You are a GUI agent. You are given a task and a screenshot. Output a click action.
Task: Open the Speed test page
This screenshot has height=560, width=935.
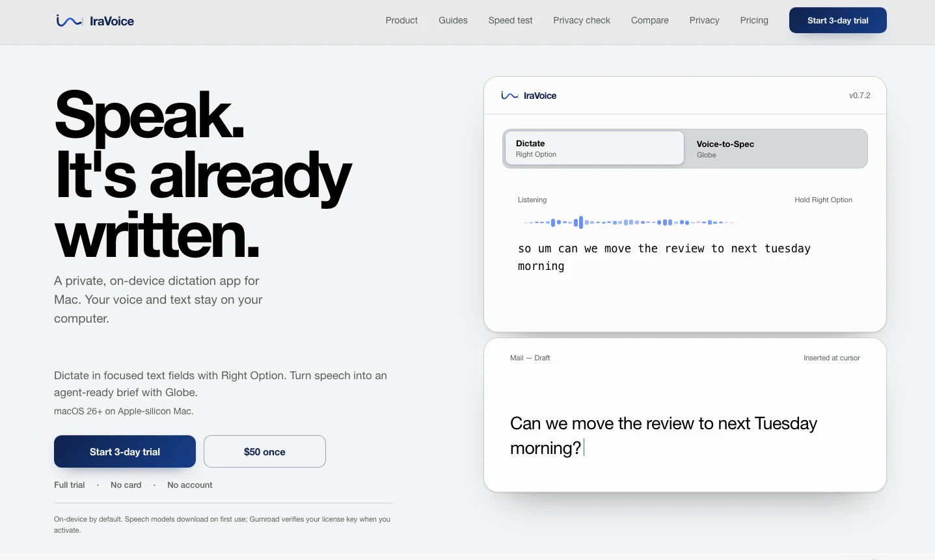[x=510, y=20]
